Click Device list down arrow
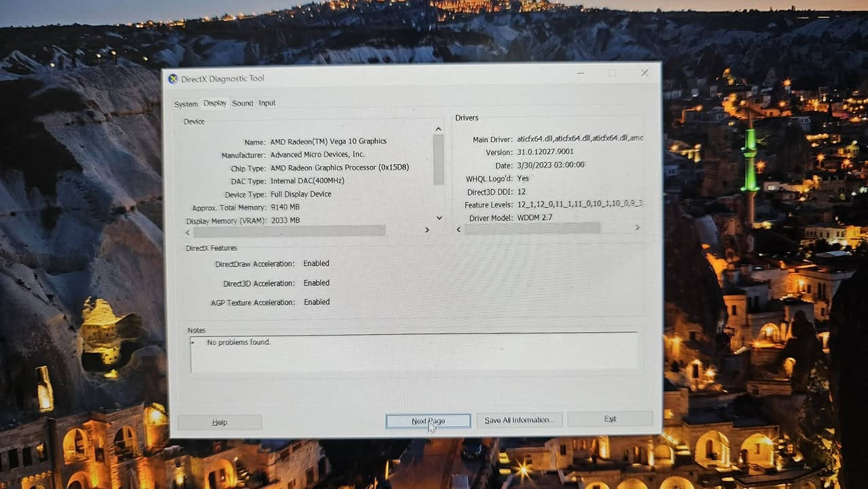The image size is (868, 489). [x=439, y=218]
